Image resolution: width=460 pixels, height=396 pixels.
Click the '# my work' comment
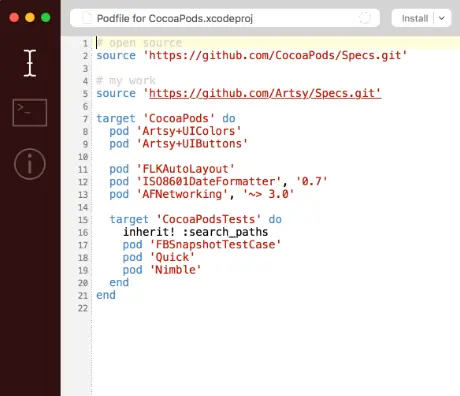click(126, 81)
